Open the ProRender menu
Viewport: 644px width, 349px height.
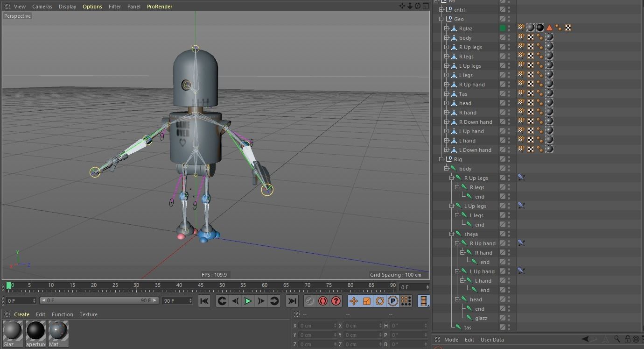[x=160, y=7]
